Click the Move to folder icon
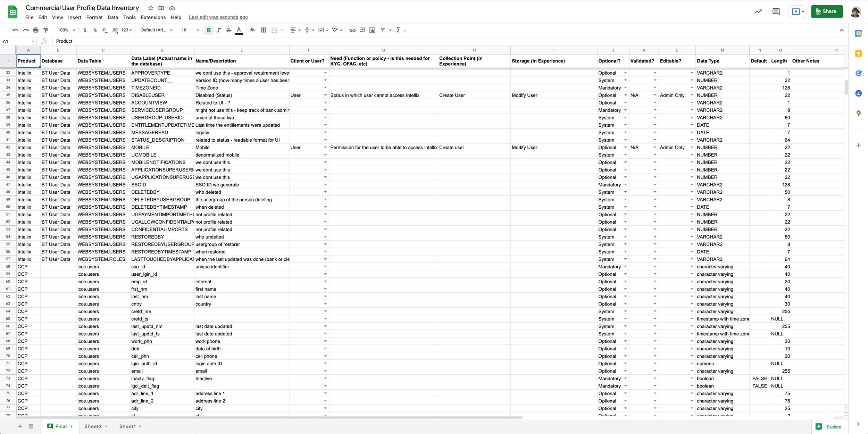 pos(161,8)
